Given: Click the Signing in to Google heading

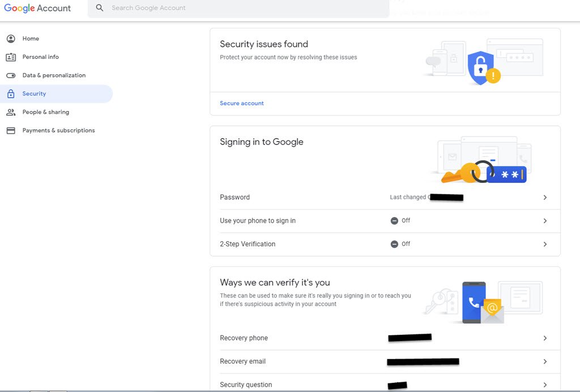Looking at the screenshot, I should coord(262,142).
